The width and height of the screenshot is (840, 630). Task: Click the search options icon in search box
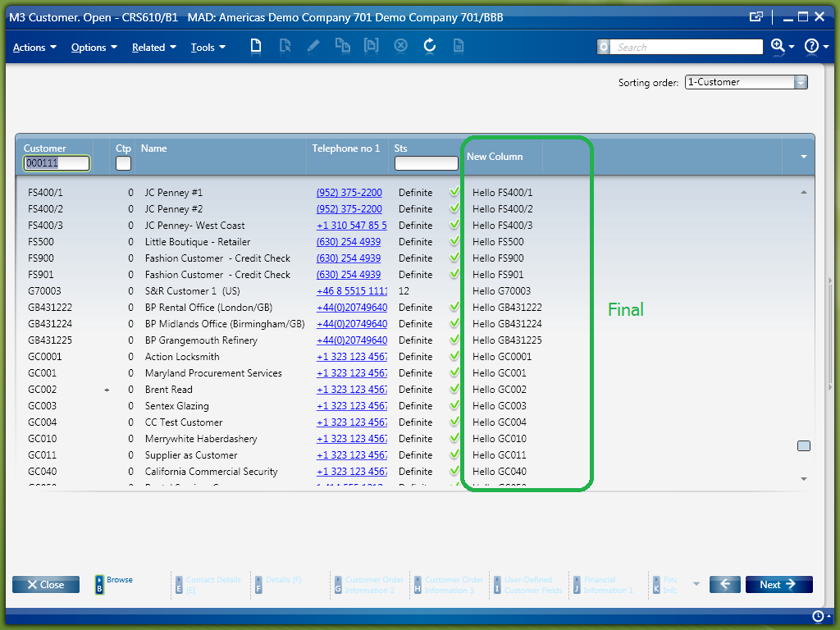605,47
